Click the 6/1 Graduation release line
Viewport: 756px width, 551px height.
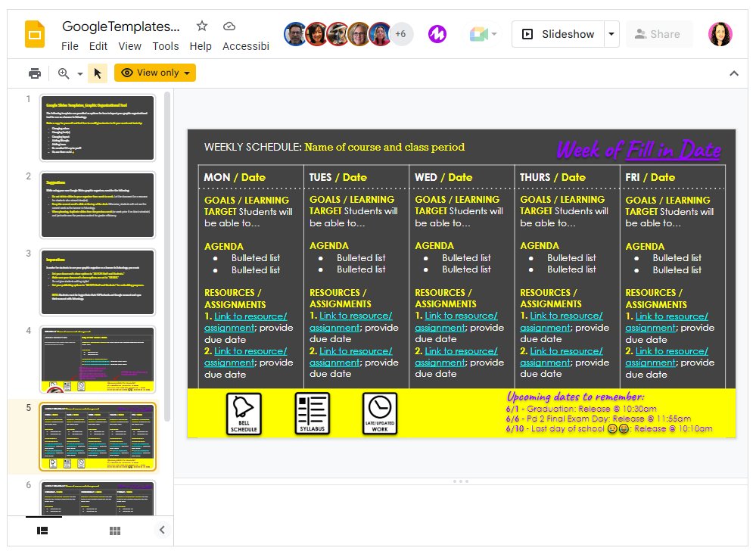[x=581, y=409]
